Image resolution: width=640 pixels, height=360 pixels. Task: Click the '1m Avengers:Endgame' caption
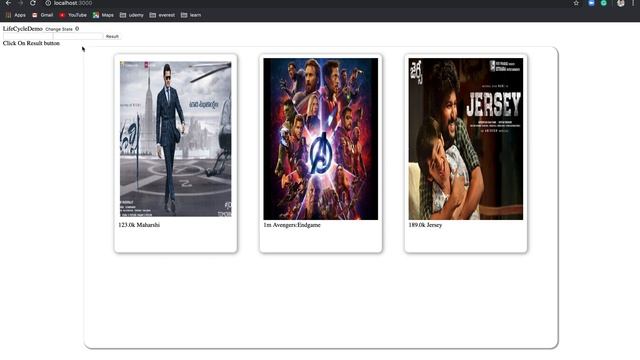pos(292,225)
